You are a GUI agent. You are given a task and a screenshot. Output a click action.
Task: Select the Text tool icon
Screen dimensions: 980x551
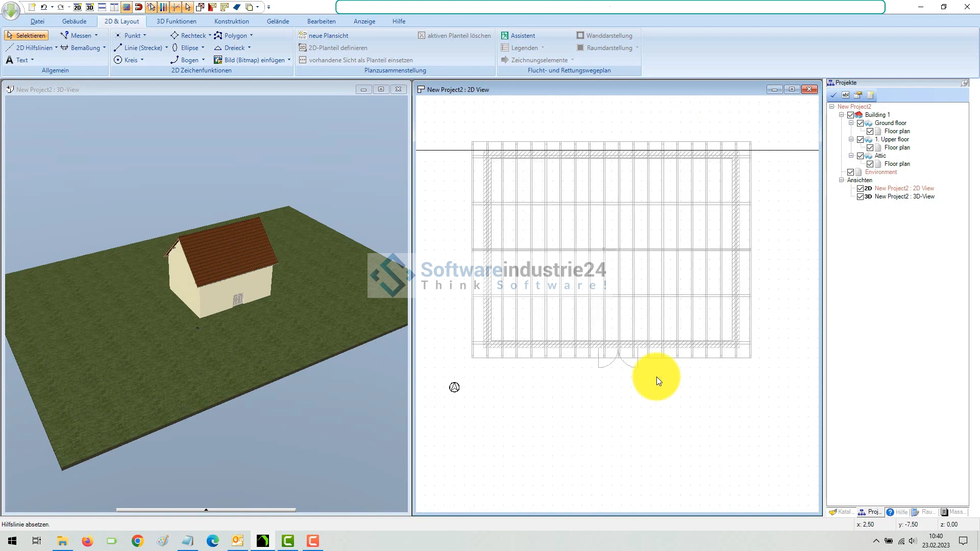(x=10, y=60)
